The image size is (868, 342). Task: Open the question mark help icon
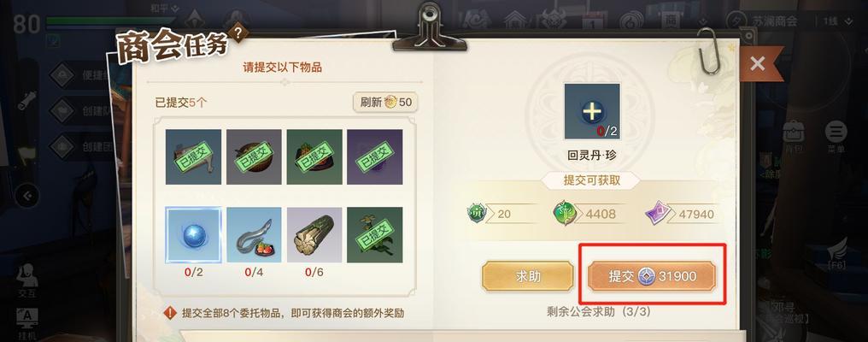click(x=238, y=32)
